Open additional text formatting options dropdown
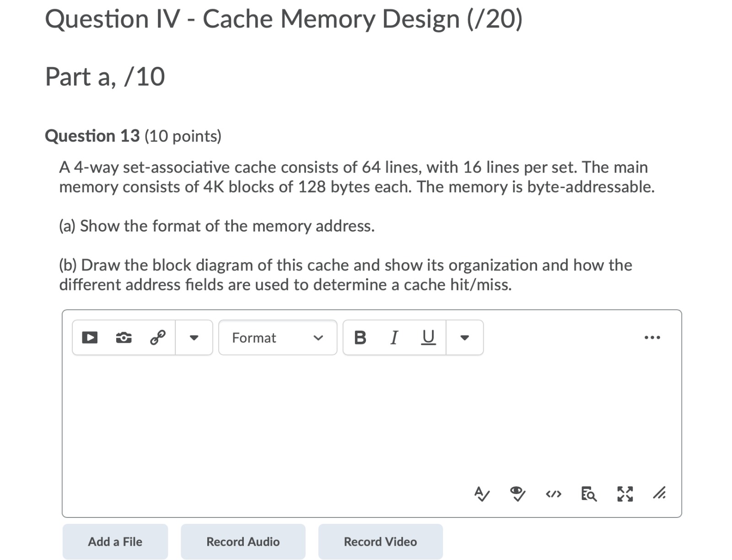This screenshot has width=732, height=560. click(x=464, y=338)
